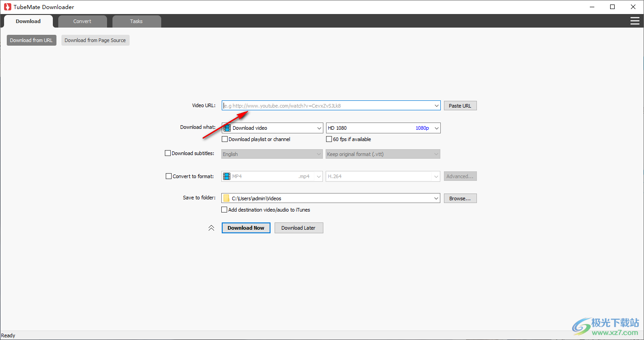Open the hamburger main menu icon

coord(635,21)
